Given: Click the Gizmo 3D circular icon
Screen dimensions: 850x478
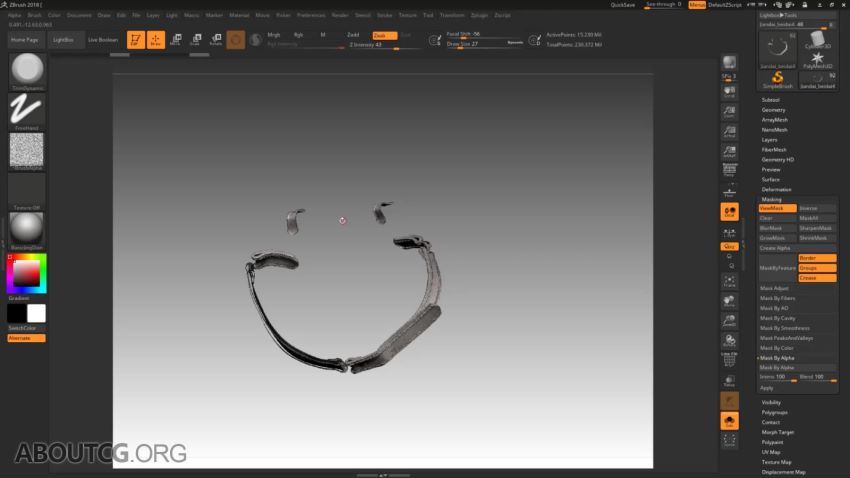Looking at the screenshot, I should [x=236, y=40].
